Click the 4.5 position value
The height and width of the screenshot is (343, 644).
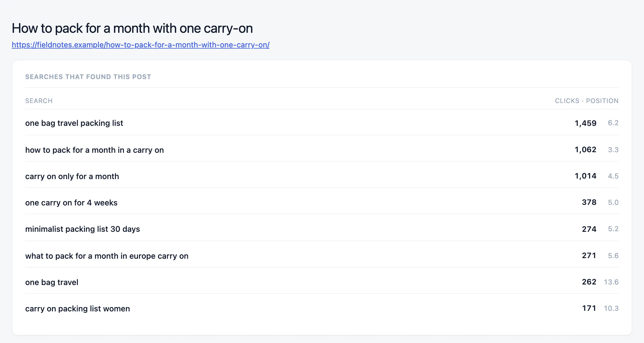[613, 176]
